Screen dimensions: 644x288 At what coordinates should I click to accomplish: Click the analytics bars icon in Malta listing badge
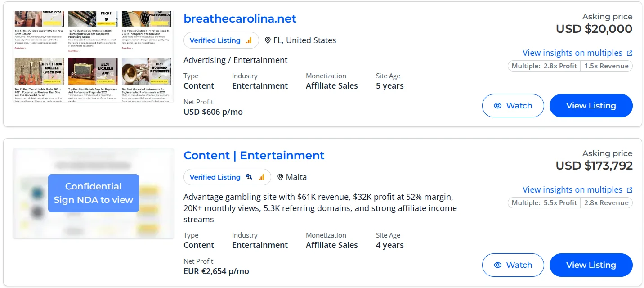[261, 177]
